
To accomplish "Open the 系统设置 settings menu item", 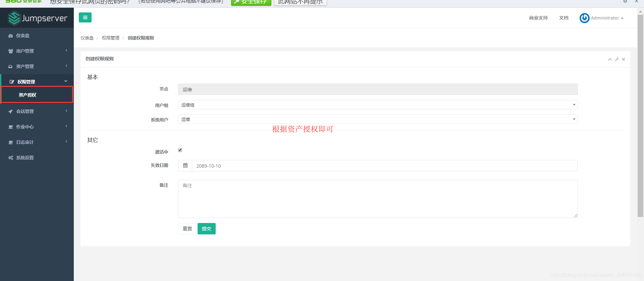I will point(37,158).
